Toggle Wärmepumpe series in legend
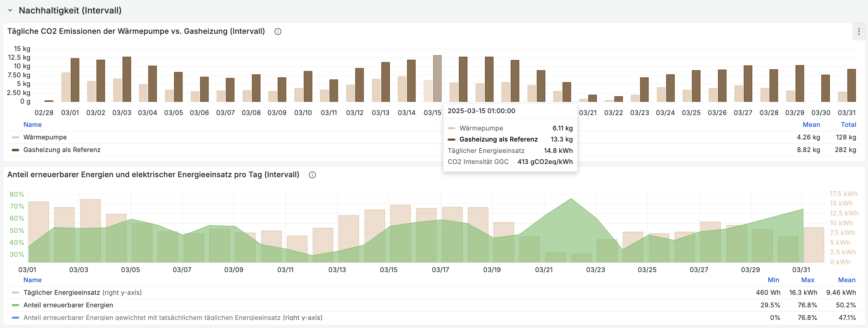This screenshot has width=868, height=328. coord(45,137)
